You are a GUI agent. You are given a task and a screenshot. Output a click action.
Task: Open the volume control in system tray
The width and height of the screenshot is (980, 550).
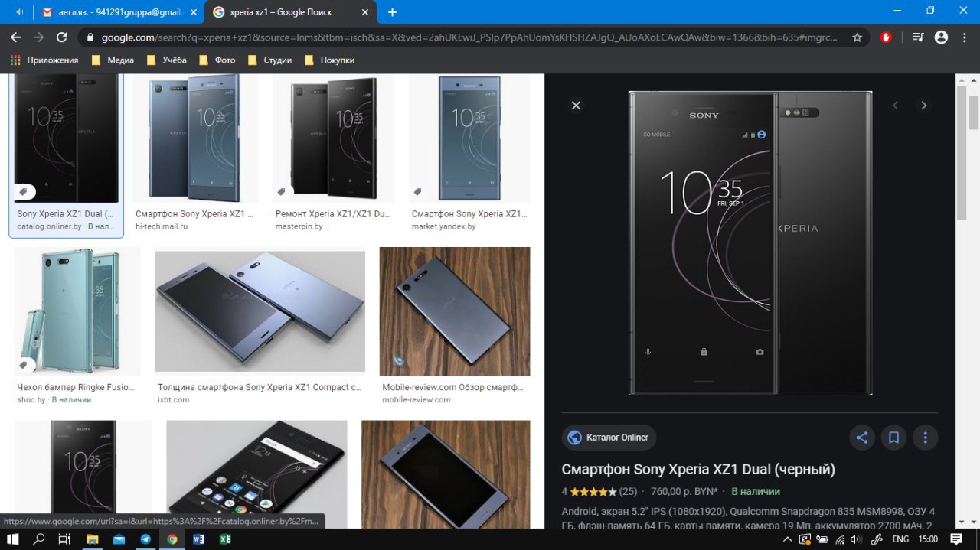[x=856, y=539]
